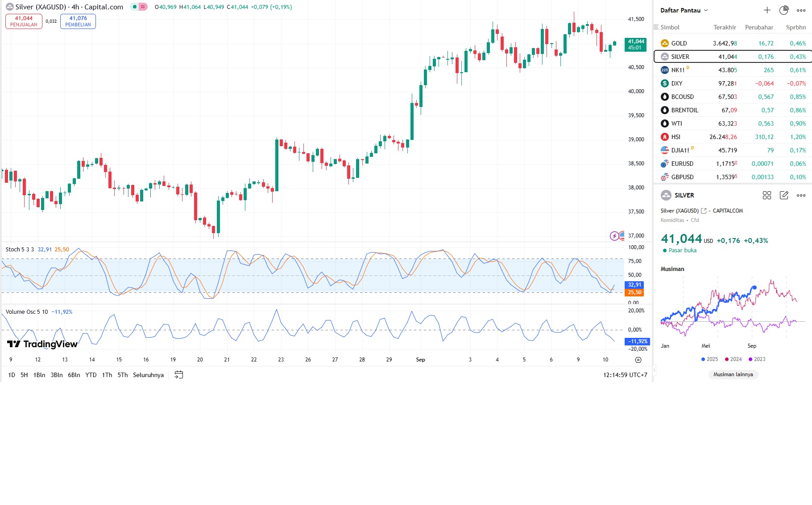Open the grid layout icon beside SILVER
Viewport: 812px width, 505px height.
[767, 195]
